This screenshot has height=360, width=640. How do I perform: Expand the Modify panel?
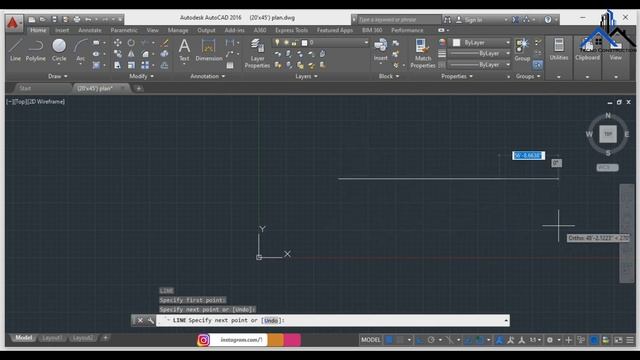pyautogui.click(x=141, y=76)
